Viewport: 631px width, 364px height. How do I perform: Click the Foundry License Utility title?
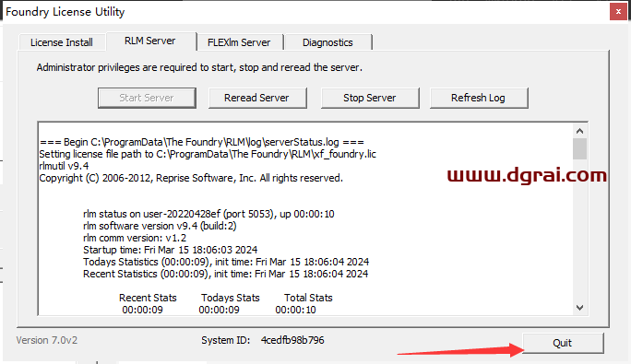pyautogui.click(x=65, y=12)
